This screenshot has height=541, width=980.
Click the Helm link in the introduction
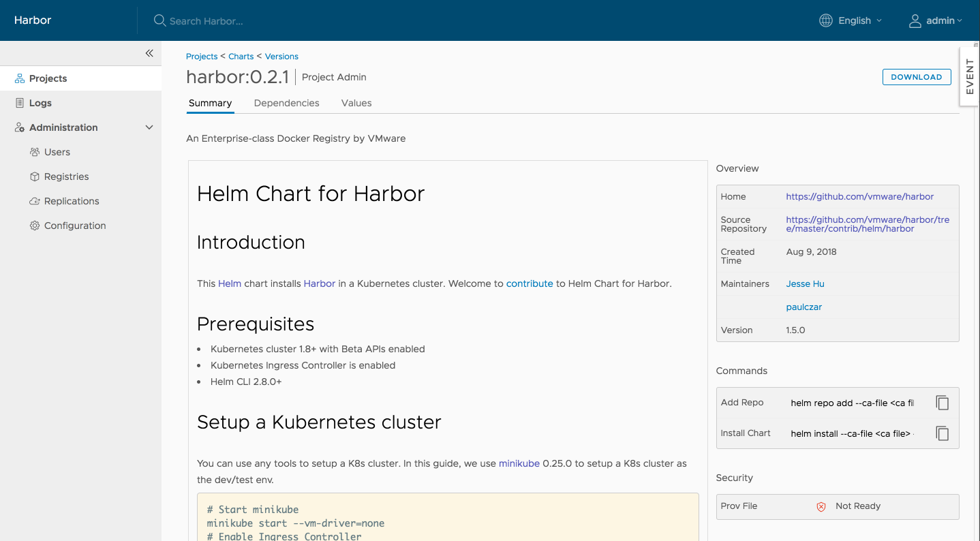coord(230,283)
